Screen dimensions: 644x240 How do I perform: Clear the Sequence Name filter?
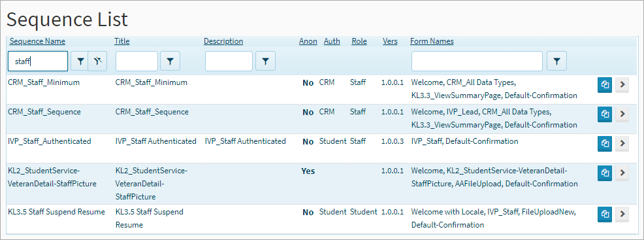tap(97, 61)
